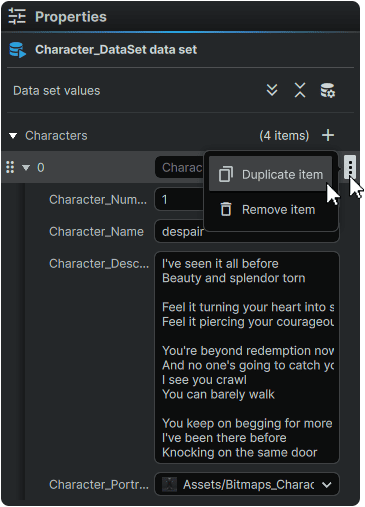
Task: Click the line "Knocking on the same door"
Action: (239, 452)
